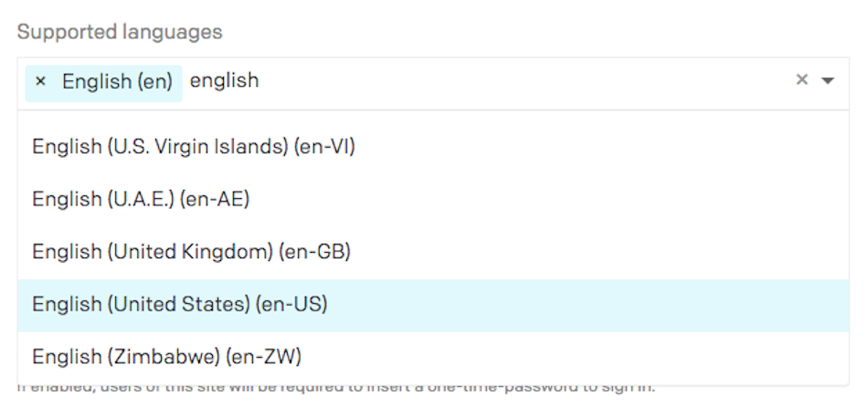Click the triangle icon beside the clear x
Image resolution: width=868 pixels, height=408 pixels.
tap(828, 80)
